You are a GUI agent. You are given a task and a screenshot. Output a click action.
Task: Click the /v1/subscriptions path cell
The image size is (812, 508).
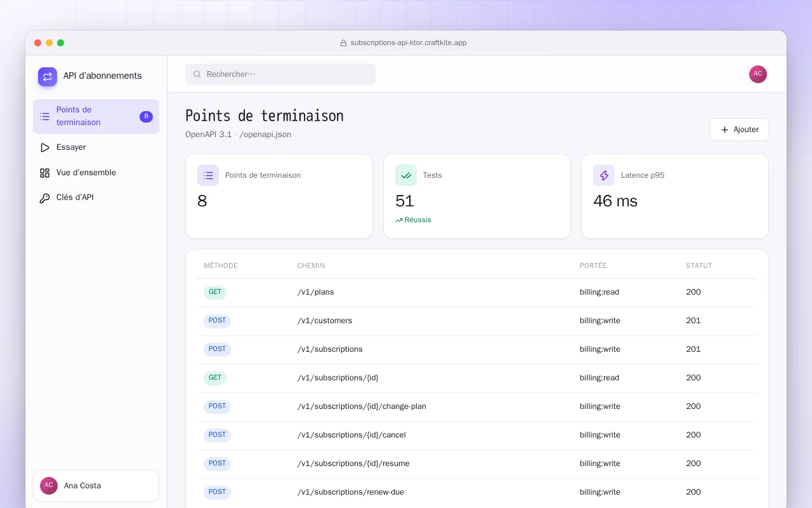pyautogui.click(x=330, y=349)
